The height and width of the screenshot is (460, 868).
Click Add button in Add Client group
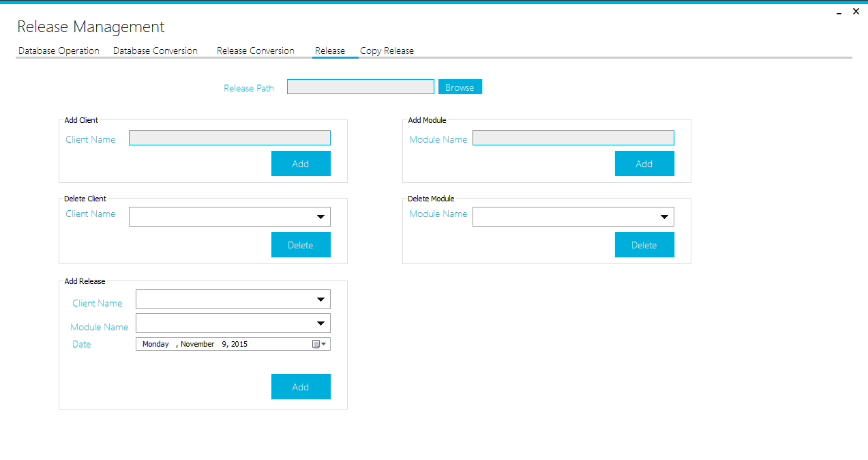click(301, 164)
